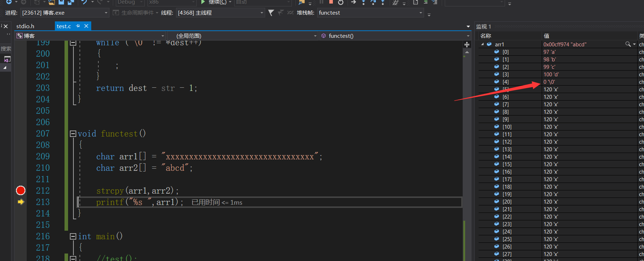Image resolution: width=644 pixels, height=261 pixels.
Task: Click the 监视 1 watch panel title
Action: [x=484, y=26]
